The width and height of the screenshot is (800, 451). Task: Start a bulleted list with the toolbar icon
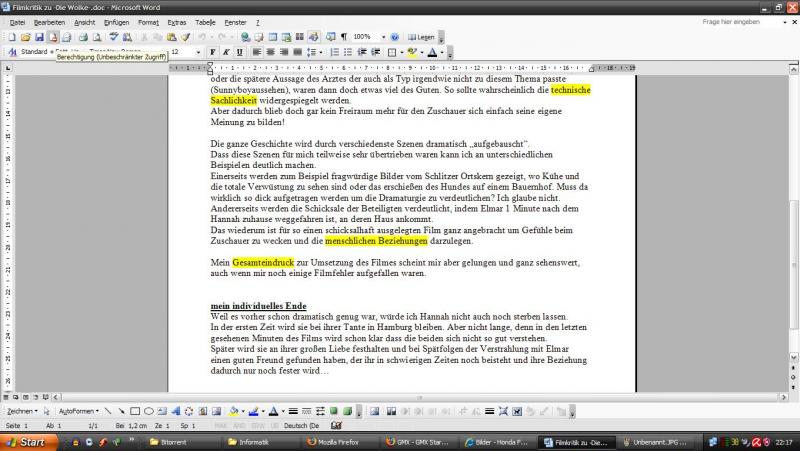tap(347, 52)
